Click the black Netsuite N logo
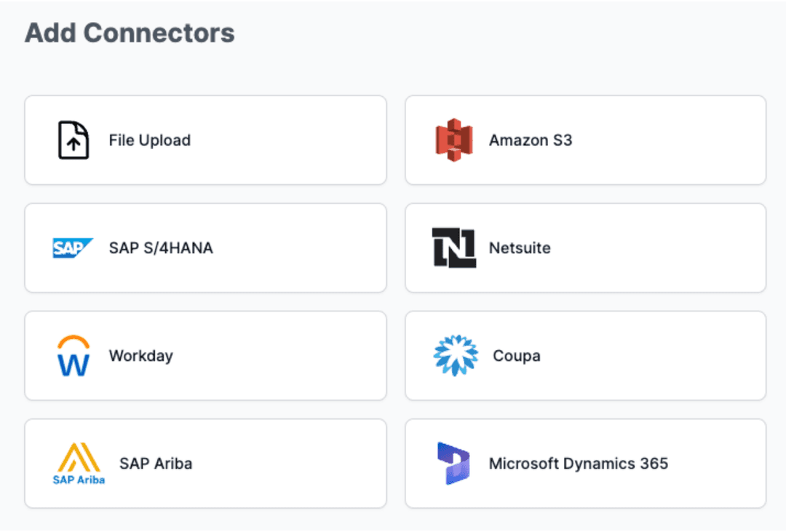Screen dimensions: 786x532 click(453, 247)
